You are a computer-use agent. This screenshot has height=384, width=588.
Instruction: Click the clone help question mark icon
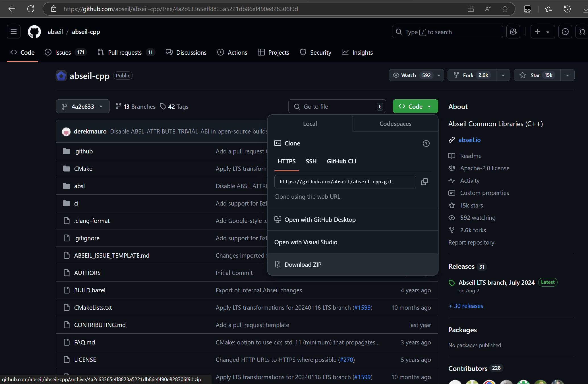click(x=426, y=143)
